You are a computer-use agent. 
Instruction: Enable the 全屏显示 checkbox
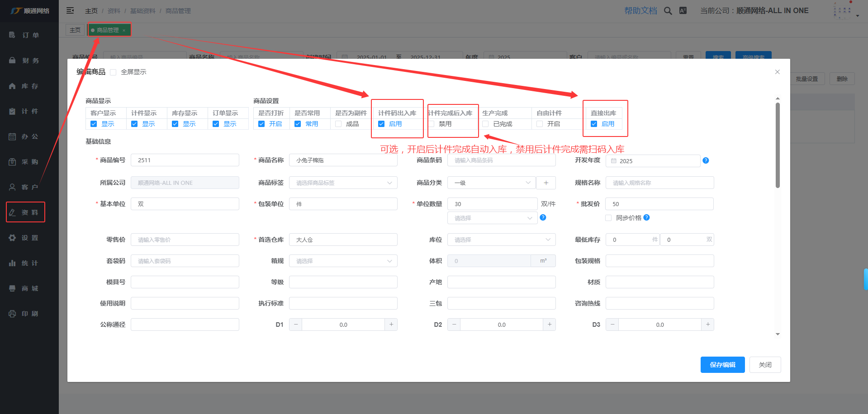(x=114, y=72)
